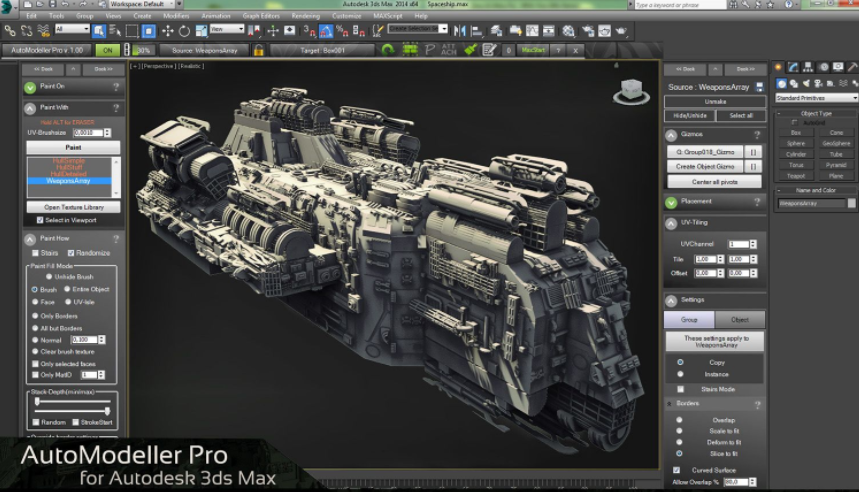This screenshot has height=492, width=859.
Task: Open the Standard Primitives dropdown
Action: click(816, 98)
